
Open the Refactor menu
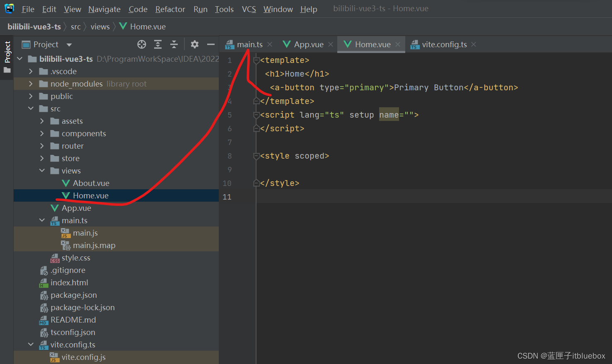170,9
